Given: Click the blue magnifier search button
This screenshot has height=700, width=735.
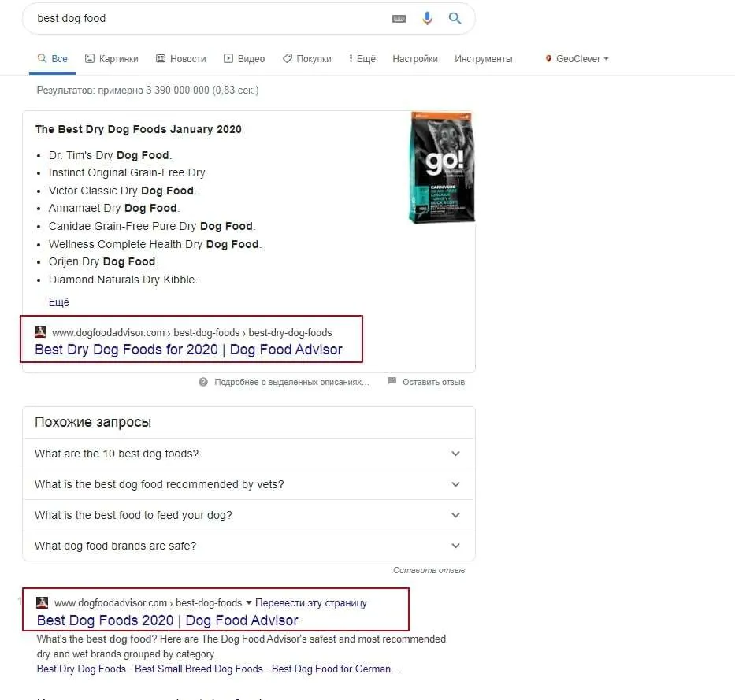Looking at the screenshot, I should 455,18.
